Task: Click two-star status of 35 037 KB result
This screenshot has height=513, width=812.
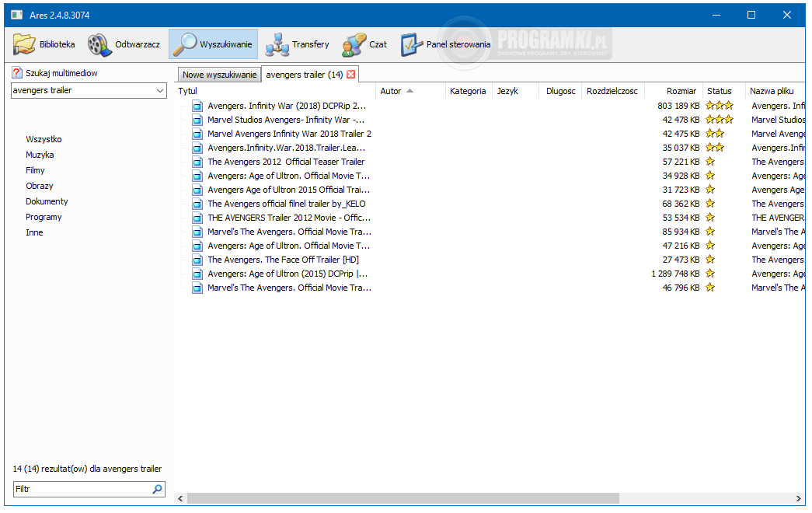Action: point(715,148)
